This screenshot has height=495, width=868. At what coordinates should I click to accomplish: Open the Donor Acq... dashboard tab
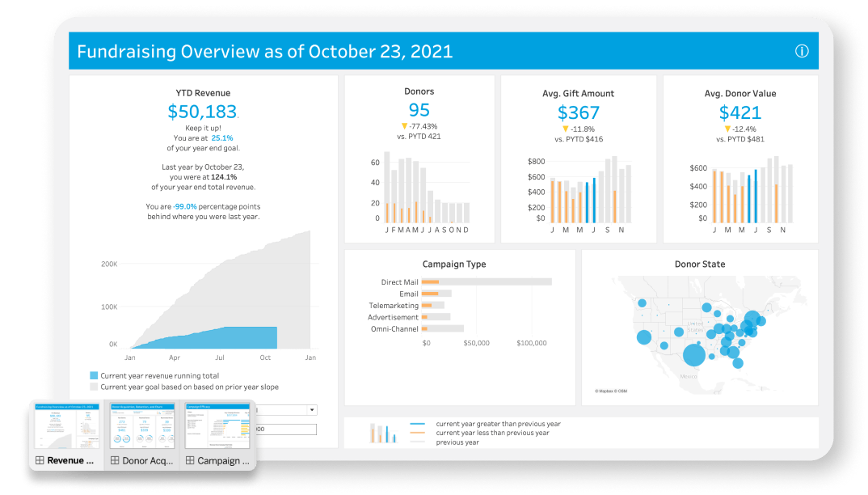(144, 461)
